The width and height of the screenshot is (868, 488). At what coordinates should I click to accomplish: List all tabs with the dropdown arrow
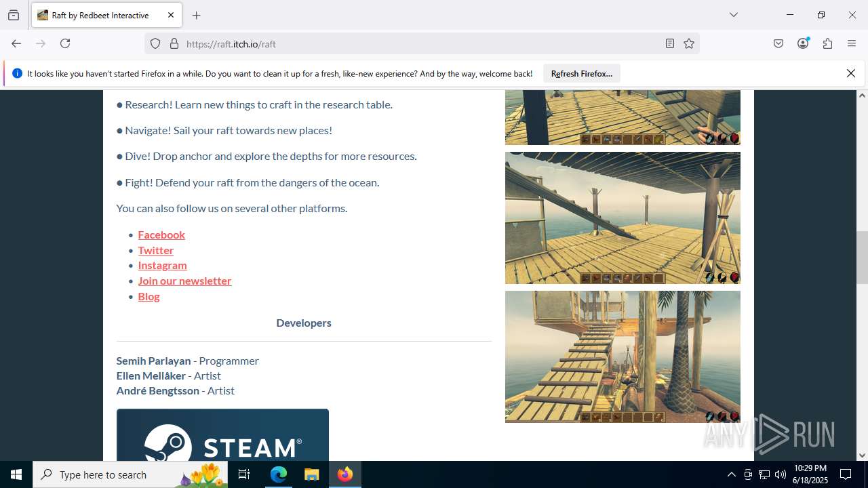pos(734,15)
